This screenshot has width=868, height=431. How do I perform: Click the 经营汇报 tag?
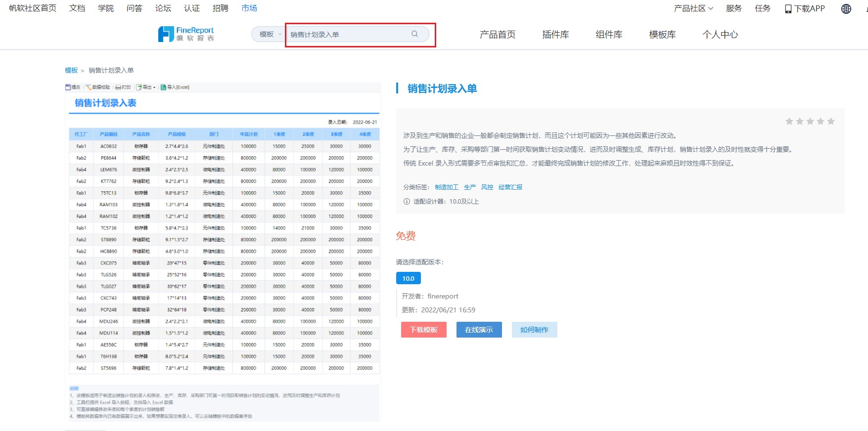(510, 187)
